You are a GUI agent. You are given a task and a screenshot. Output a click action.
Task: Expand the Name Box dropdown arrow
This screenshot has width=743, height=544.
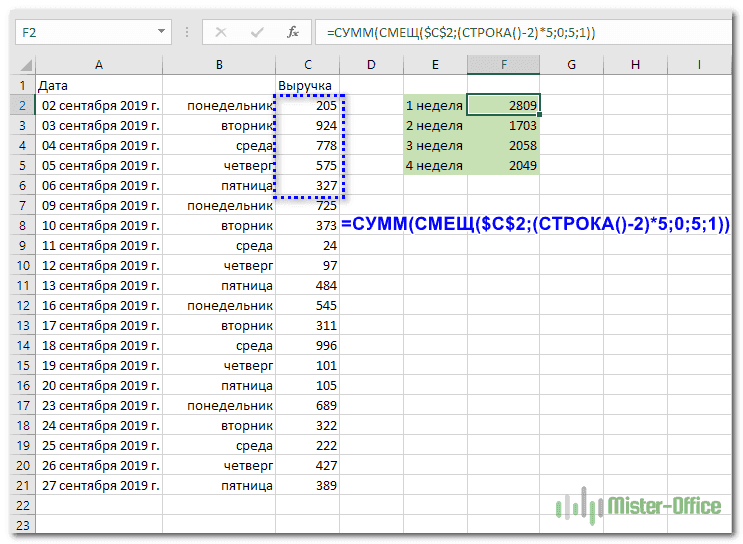point(162,32)
